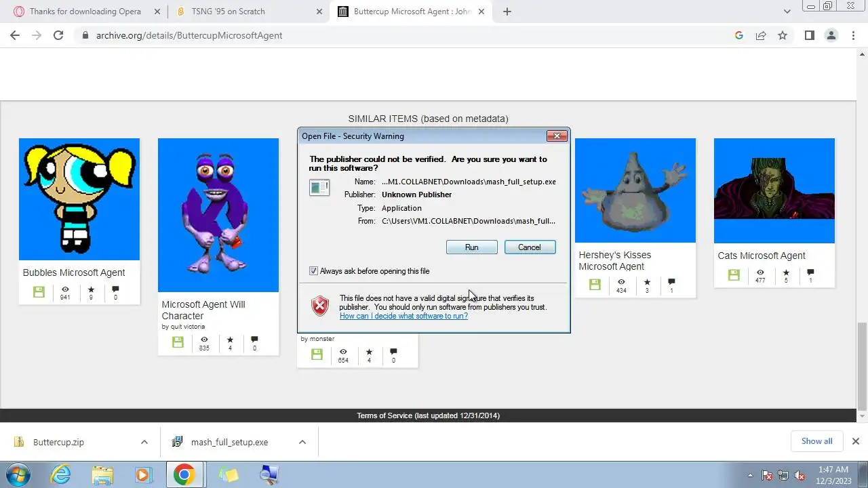Click Microsoft Agent Will Character title
The image size is (868, 488).
[203, 310]
